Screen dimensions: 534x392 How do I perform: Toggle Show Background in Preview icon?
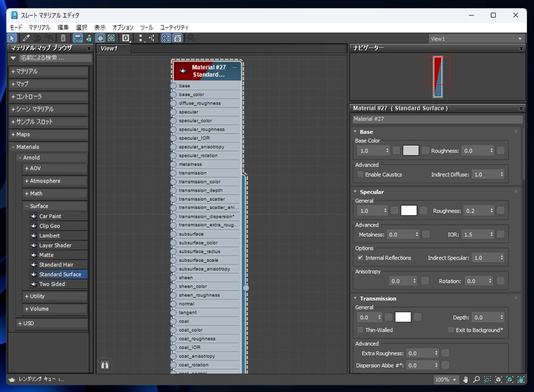click(x=111, y=38)
